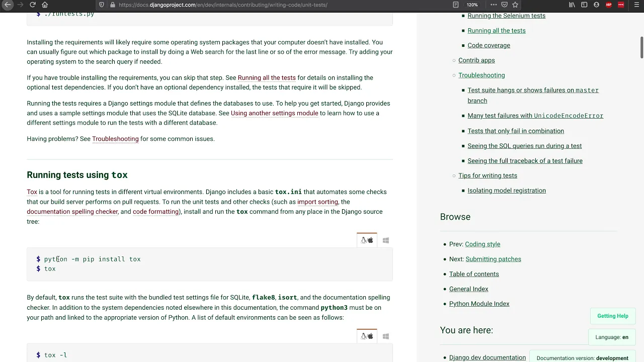Jump to 'Running the Selenium tests' section
The height and width of the screenshot is (362, 644).
[506, 16]
